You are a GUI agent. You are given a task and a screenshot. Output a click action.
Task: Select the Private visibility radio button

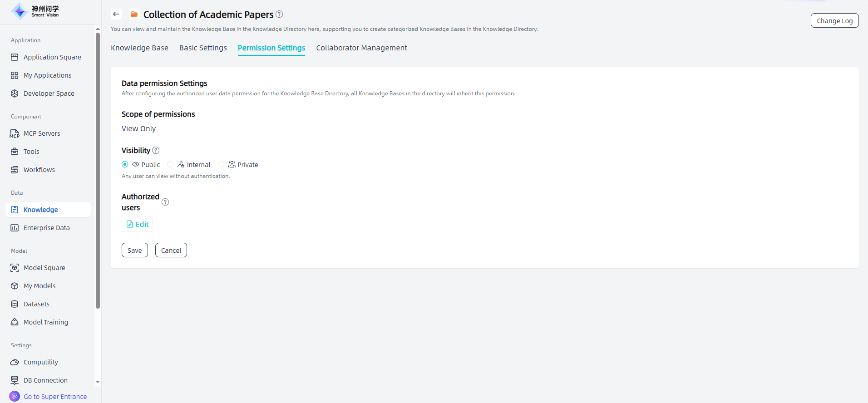221,164
